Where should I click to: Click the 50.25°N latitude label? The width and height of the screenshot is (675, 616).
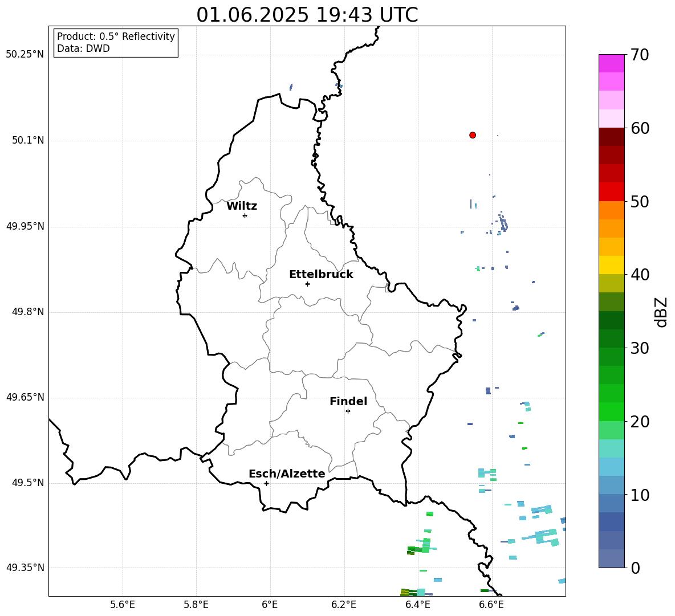(25, 55)
